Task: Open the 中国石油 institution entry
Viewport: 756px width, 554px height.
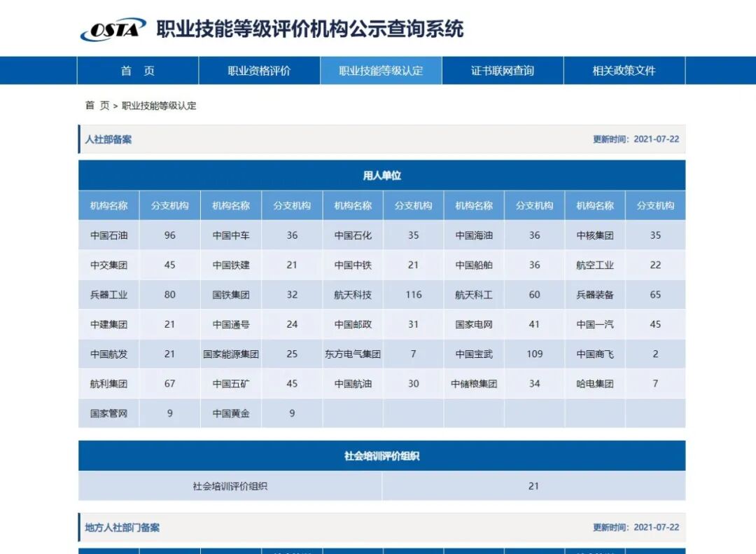Action: [108, 235]
